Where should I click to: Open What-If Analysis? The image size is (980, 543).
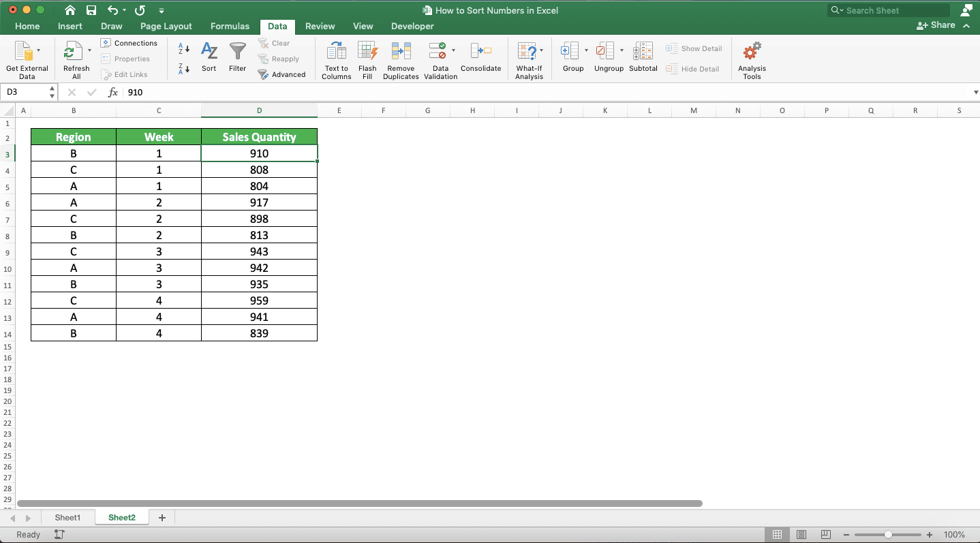[x=529, y=60]
